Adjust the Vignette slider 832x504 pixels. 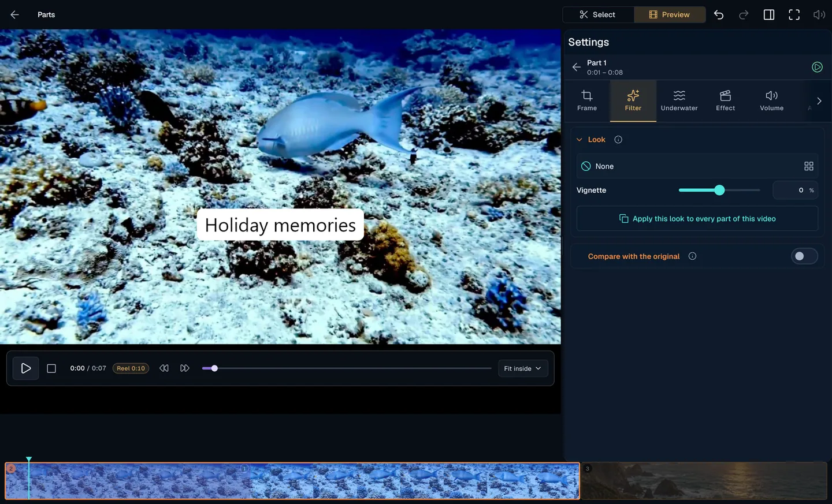point(719,190)
